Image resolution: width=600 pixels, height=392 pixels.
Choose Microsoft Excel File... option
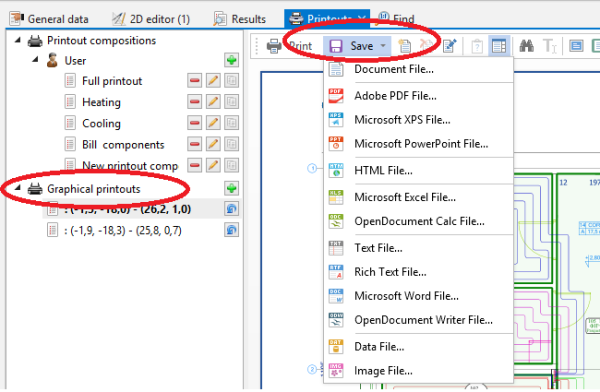pos(418,197)
